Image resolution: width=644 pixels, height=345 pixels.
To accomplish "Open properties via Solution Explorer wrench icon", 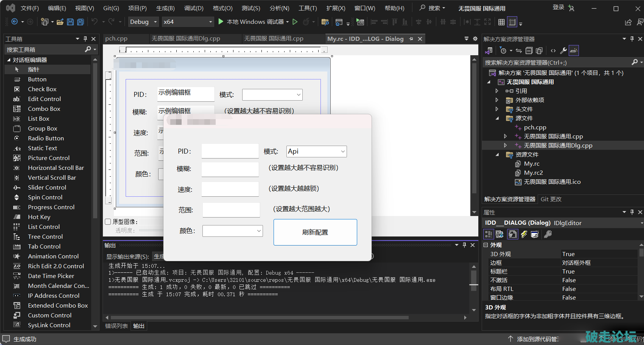I will pos(563,51).
